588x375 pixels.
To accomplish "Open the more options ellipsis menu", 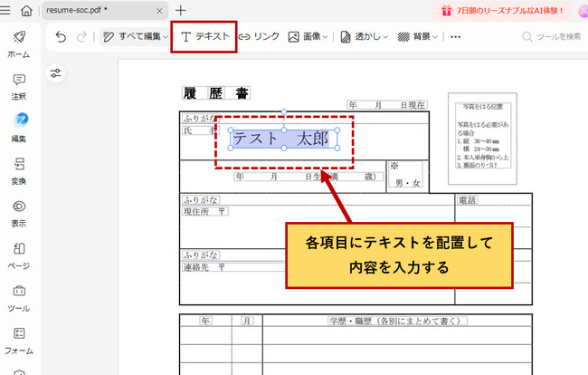I will pos(455,37).
